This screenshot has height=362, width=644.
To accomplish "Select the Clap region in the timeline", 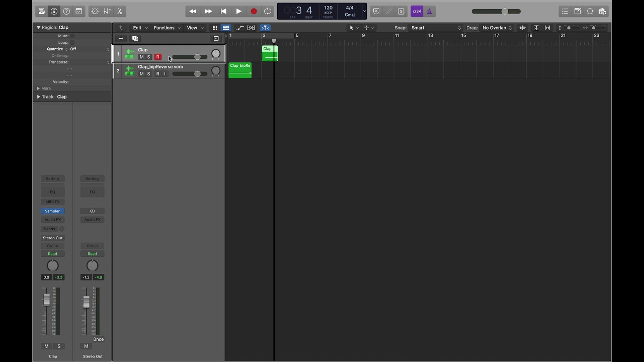I will pos(270,53).
